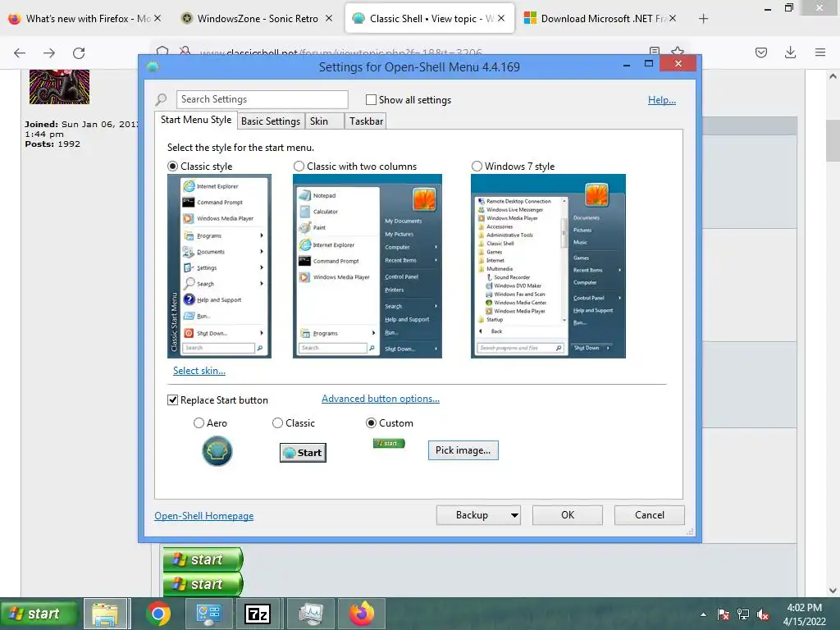Open the control panel taskbar icon
840x630 pixels.
tap(208, 614)
